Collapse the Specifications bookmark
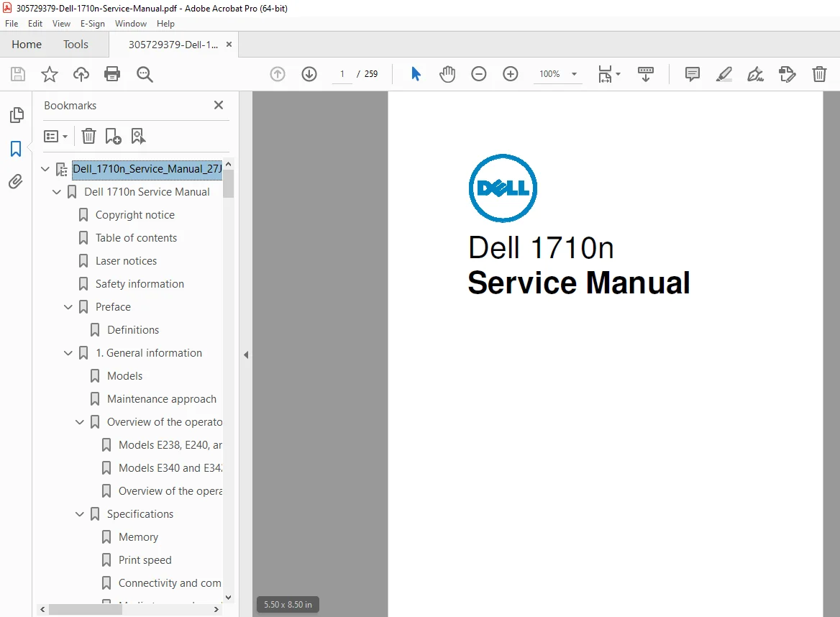840x617 pixels. [80, 514]
